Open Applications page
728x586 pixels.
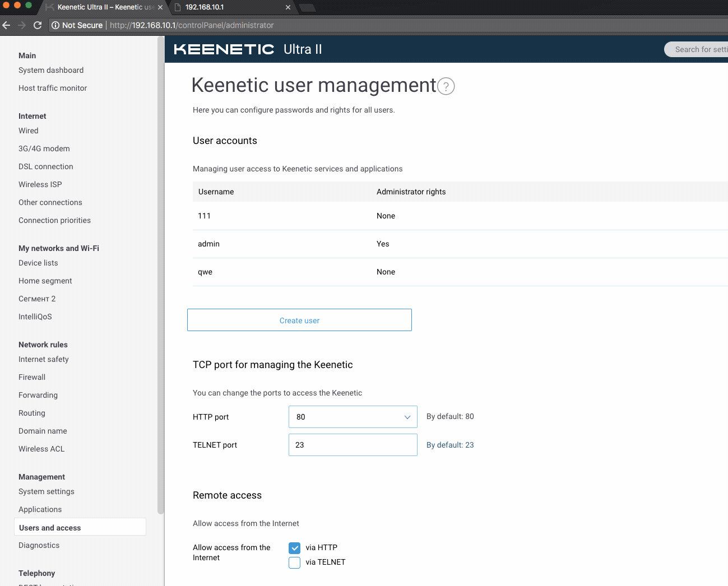tap(40, 509)
